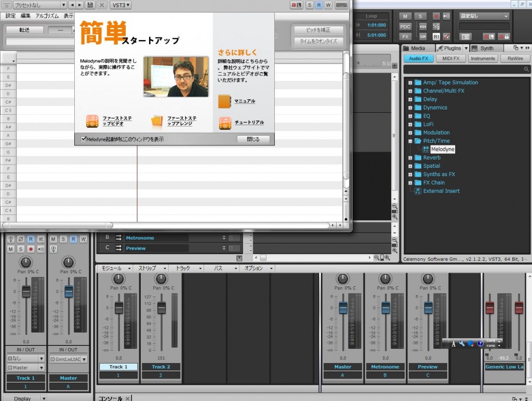Click Track 2 volume fader in console
Screen dimensions: 532x401
coord(162,308)
